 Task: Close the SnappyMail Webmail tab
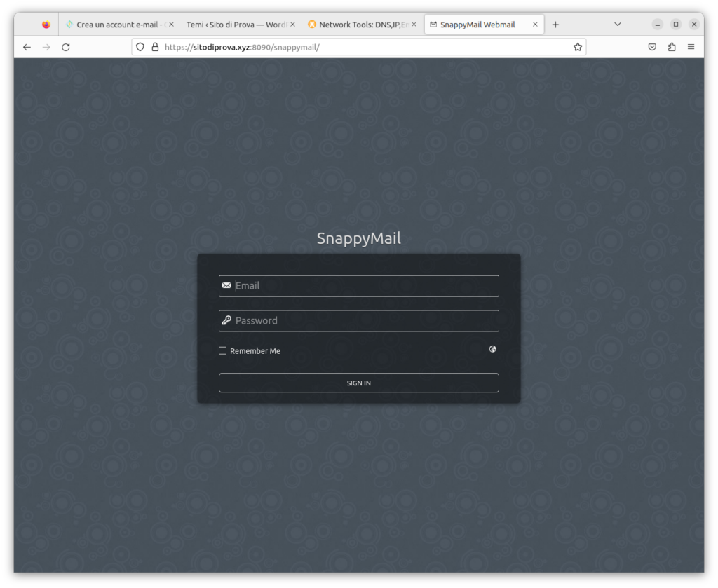pyautogui.click(x=535, y=25)
